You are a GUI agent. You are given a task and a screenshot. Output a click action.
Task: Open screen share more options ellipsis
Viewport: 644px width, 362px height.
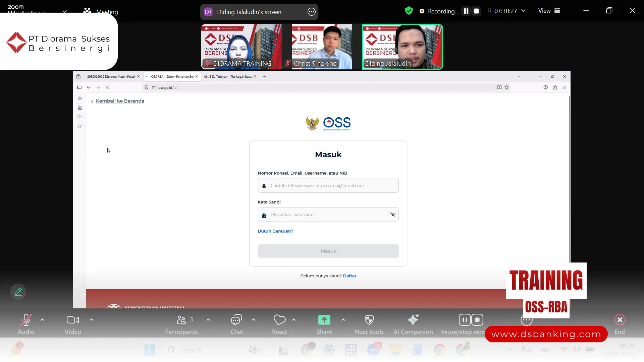pyautogui.click(x=312, y=12)
